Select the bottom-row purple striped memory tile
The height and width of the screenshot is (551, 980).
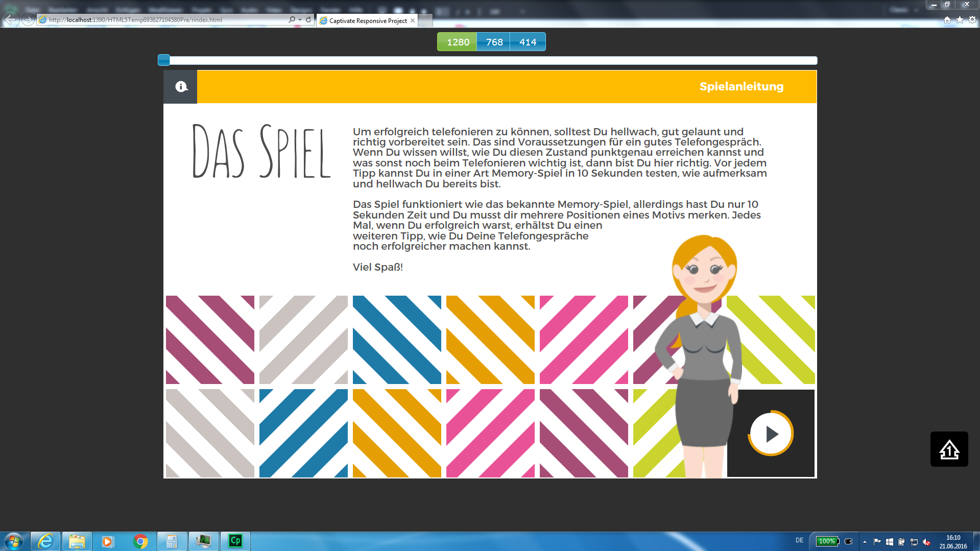[584, 433]
